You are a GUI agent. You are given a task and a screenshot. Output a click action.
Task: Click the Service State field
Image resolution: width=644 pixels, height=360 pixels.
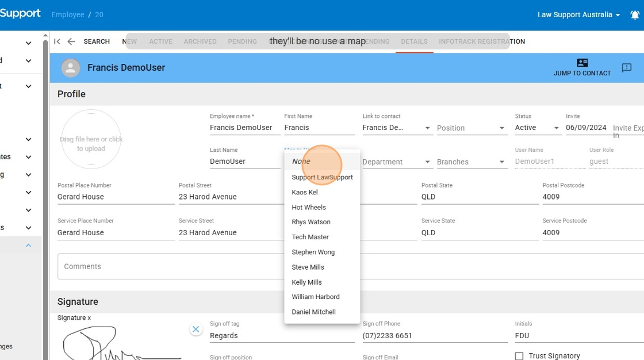480,232
